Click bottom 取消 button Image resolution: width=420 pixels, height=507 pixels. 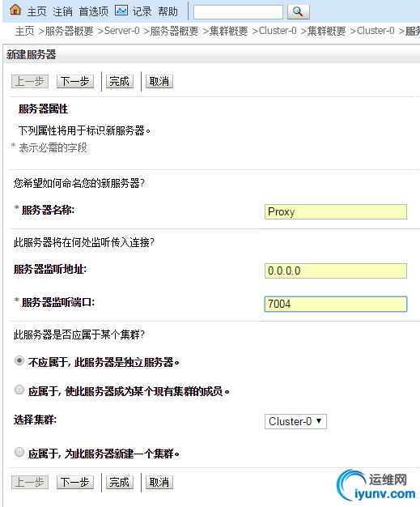tap(159, 482)
